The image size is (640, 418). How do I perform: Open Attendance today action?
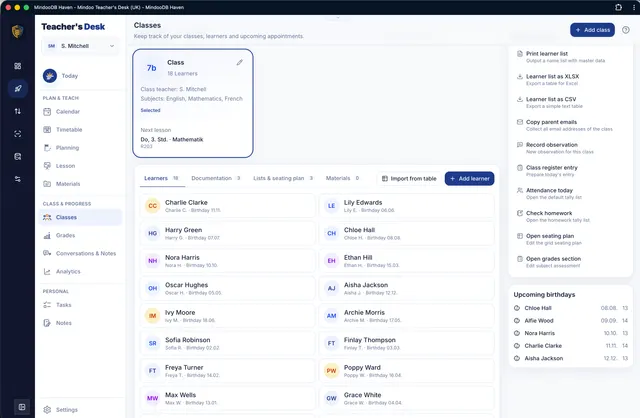570,193
